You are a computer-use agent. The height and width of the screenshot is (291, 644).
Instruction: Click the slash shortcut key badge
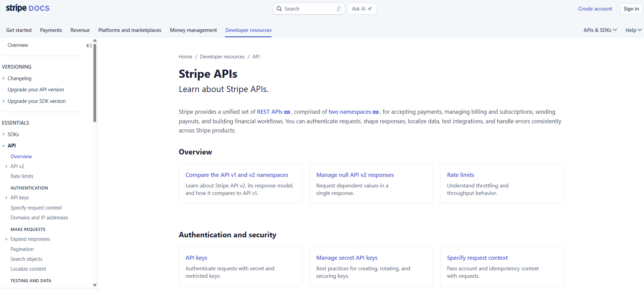pos(338,9)
